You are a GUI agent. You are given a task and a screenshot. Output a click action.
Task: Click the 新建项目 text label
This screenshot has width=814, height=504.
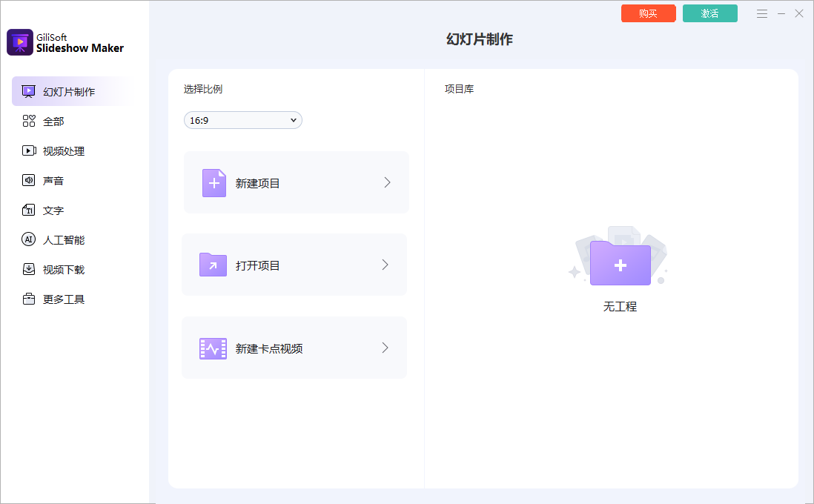coord(257,183)
